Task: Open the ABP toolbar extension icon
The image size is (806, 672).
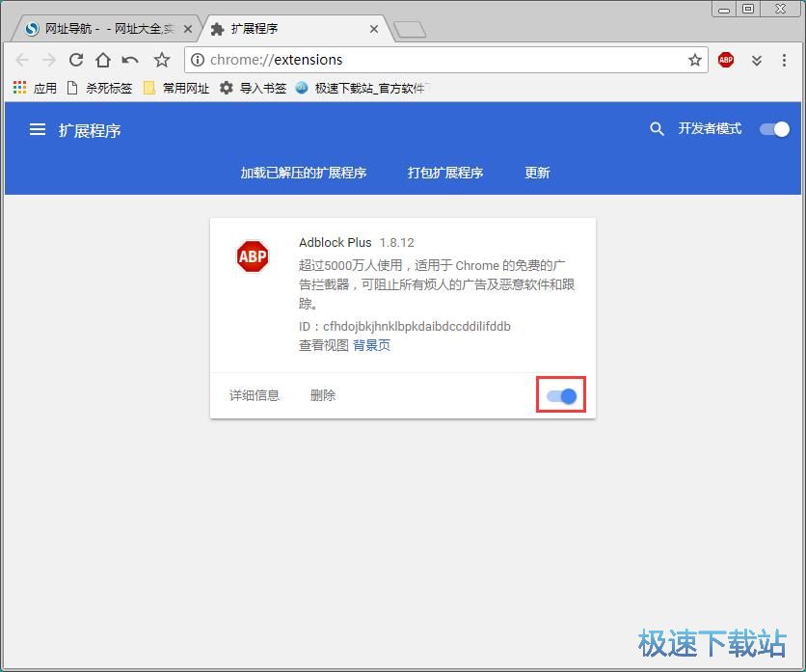Action: (x=726, y=60)
